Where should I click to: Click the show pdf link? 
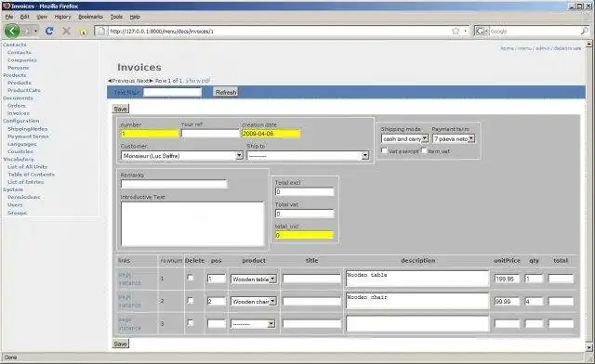click(197, 81)
